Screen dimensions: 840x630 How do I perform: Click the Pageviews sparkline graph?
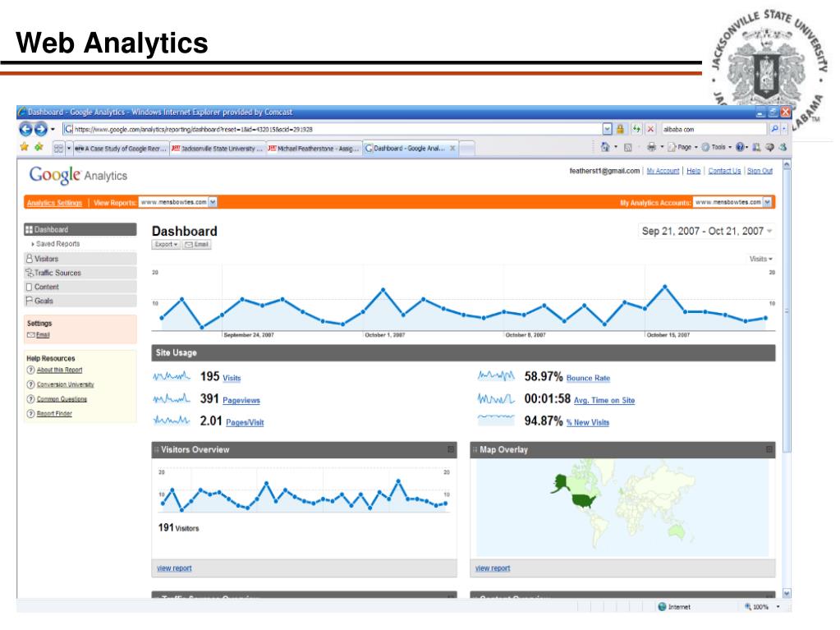(172, 399)
